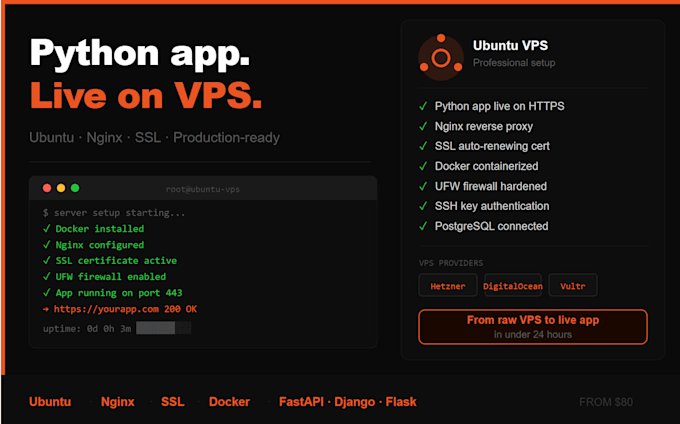Click the Docker label in footer

(x=229, y=401)
